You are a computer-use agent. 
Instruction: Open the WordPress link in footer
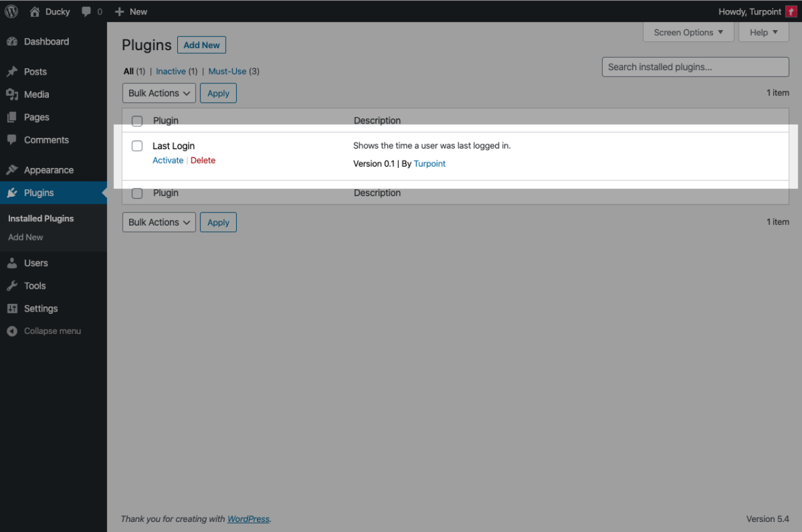pos(248,519)
